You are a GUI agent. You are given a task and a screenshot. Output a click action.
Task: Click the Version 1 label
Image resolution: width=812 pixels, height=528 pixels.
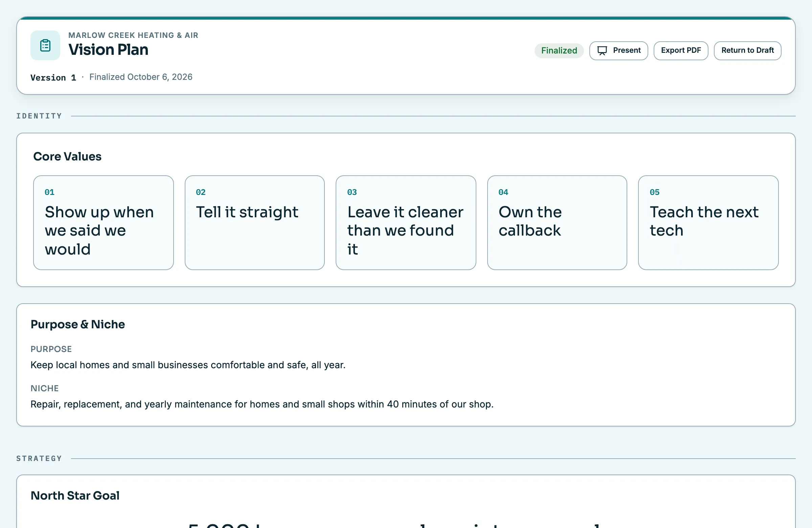coord(53,78)
